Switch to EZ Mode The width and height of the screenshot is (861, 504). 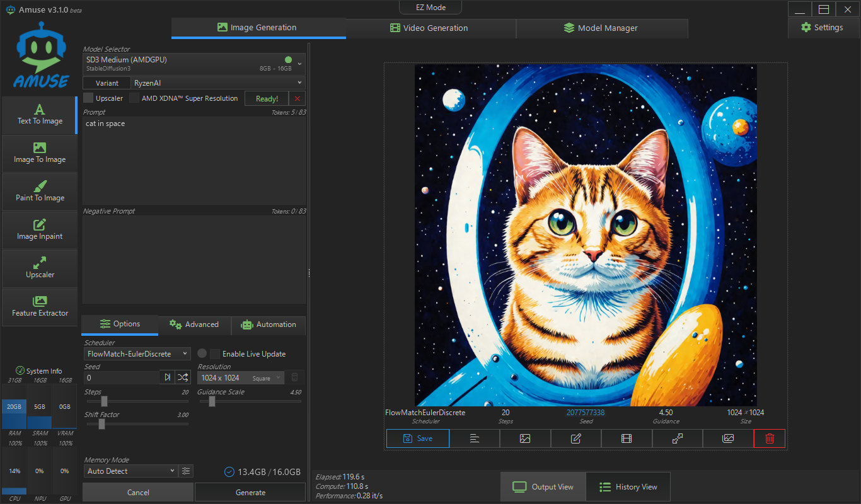(430, 7)
